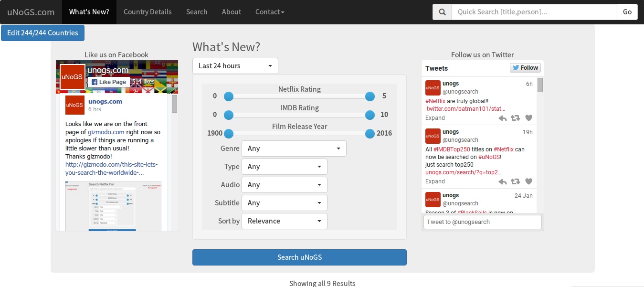
Task: Open the Audio language dropdown
Action: (x=284, y=185)
